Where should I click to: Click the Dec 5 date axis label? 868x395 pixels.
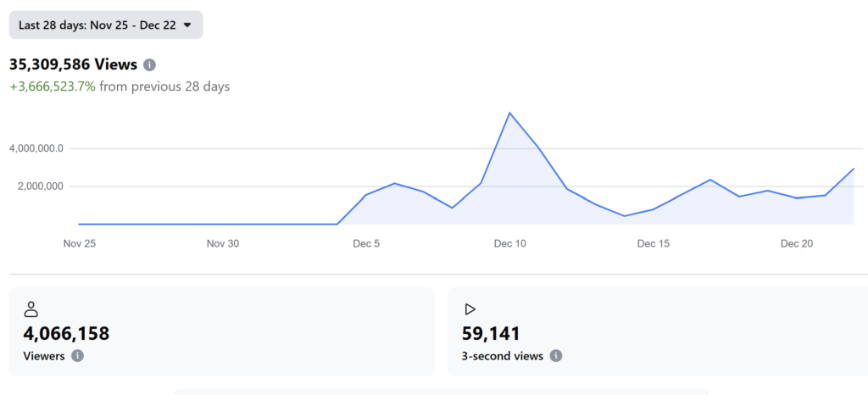click(366, 244)
